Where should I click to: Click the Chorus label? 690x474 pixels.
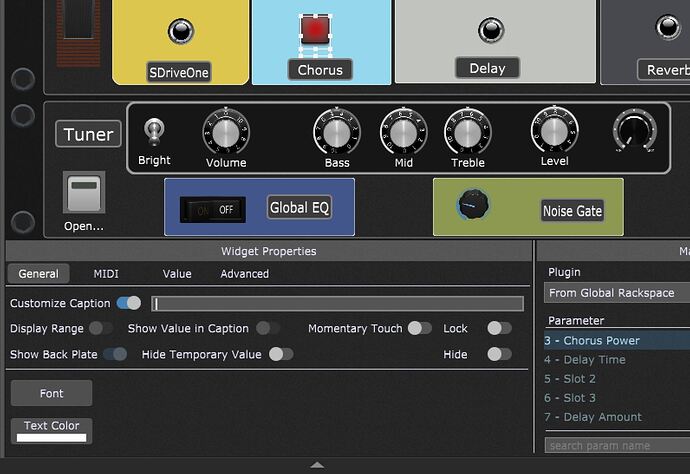(x=320, y=70)
